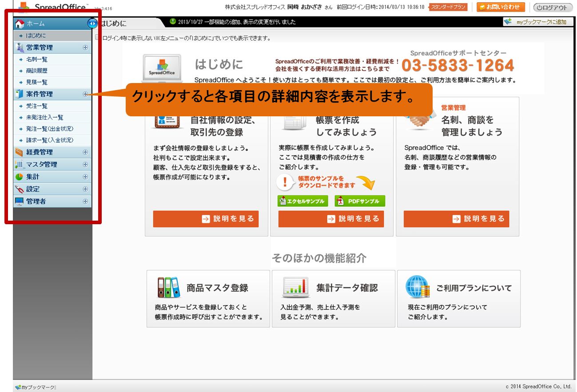577x392 pixels.
Task: Click 説明を見る under 自社情報の設定
Action: [206, 219]
